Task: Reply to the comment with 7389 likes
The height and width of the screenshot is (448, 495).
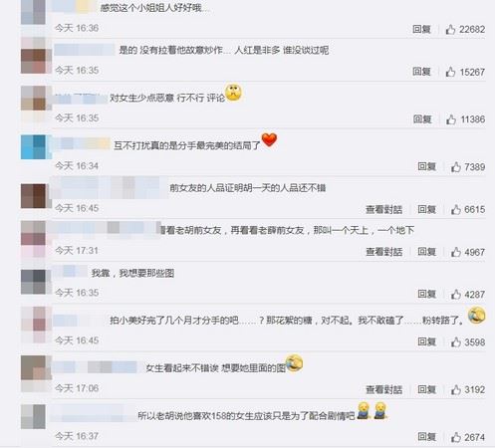Action: point(426,166)
